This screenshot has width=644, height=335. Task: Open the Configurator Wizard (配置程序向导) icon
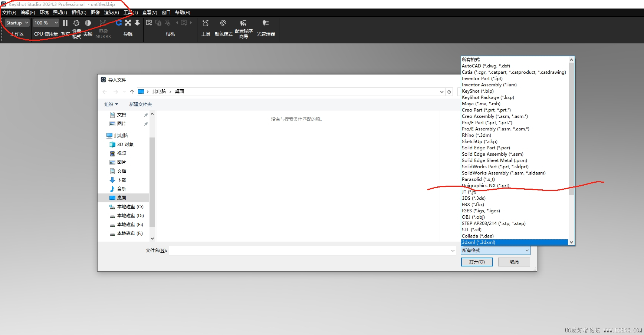[x=243, y=23]
